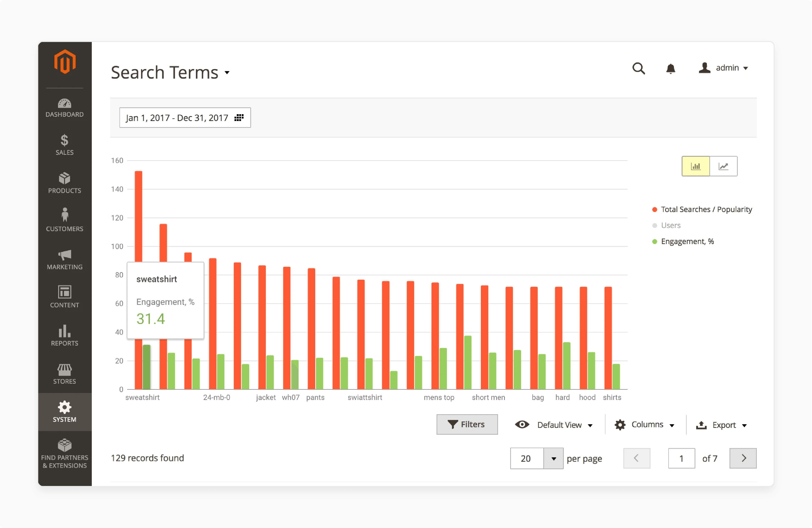
Task: Open the Products sidebar menu
Action: coord(65,183)
